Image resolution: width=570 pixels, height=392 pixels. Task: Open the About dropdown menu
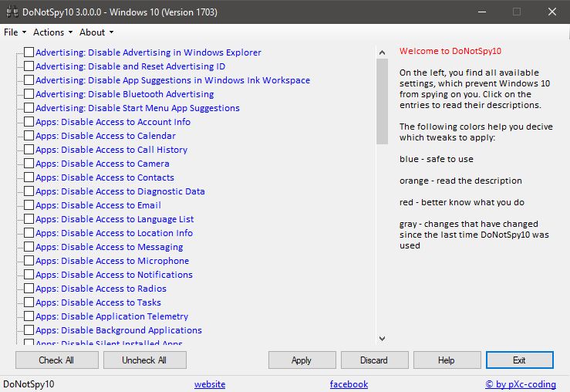point(96,32)
